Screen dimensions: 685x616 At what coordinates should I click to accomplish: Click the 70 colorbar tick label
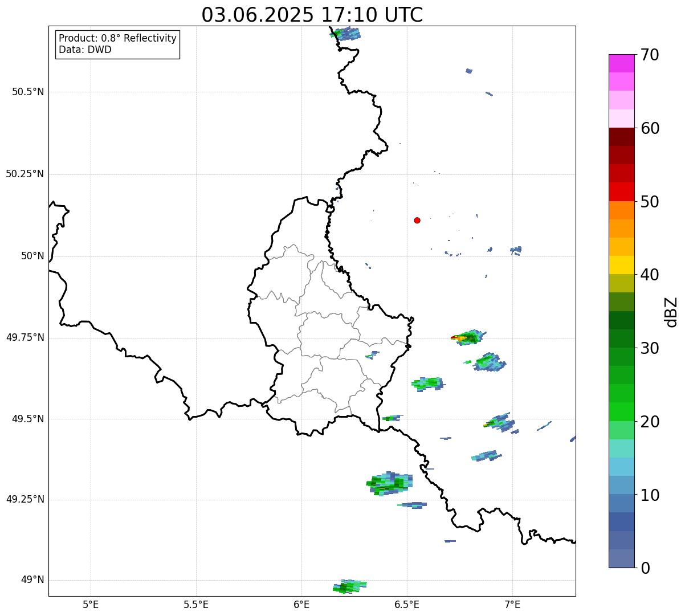649,55
